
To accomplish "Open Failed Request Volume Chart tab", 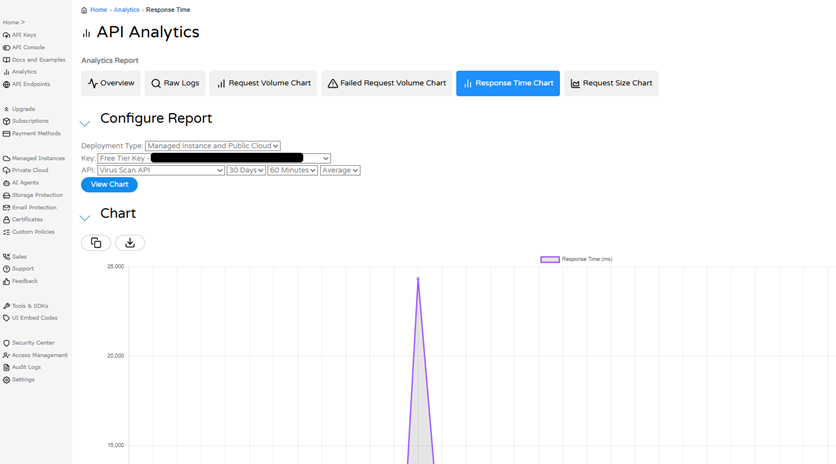I will click(x=387, y=83).
